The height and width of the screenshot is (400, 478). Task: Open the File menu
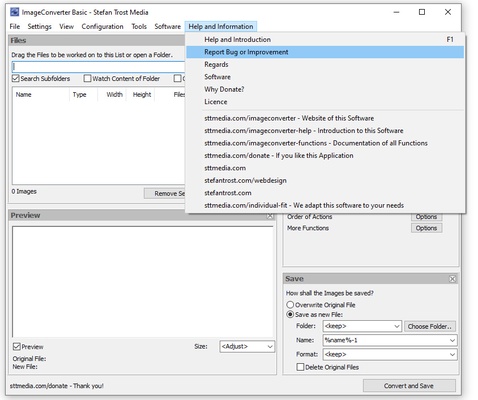tap(15, 26)
